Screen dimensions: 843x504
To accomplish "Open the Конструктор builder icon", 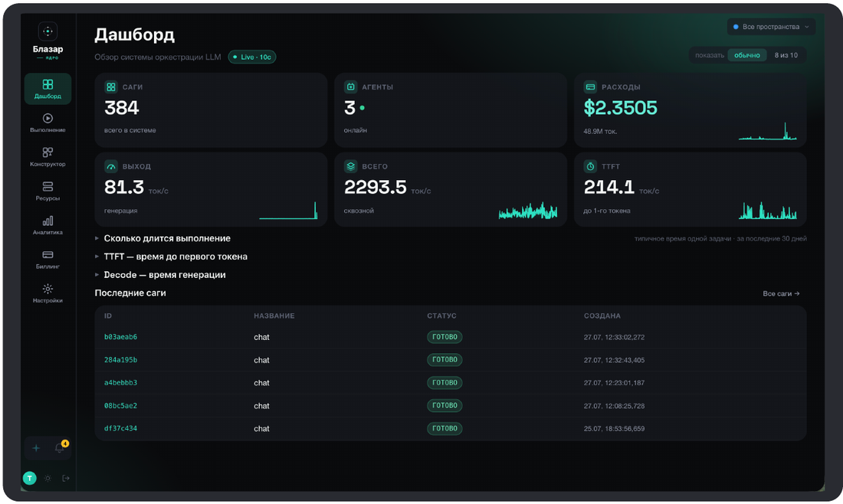I will (48, 152).
